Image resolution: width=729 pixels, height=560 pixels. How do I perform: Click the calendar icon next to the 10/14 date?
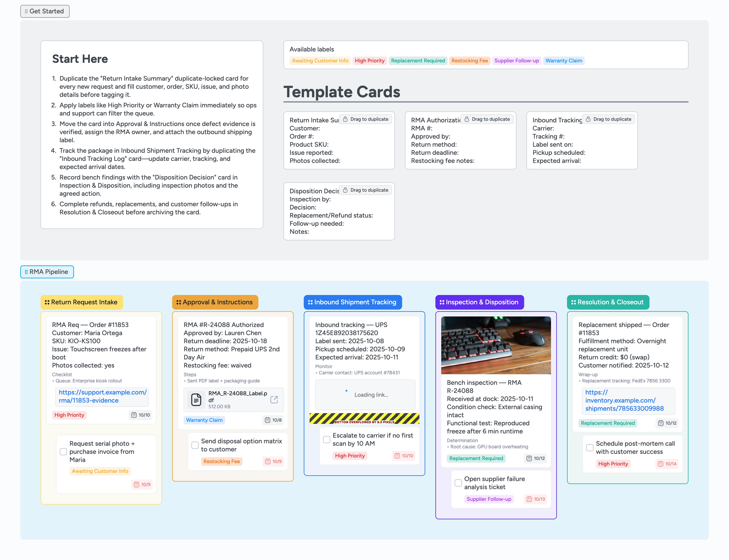point(660,464)
